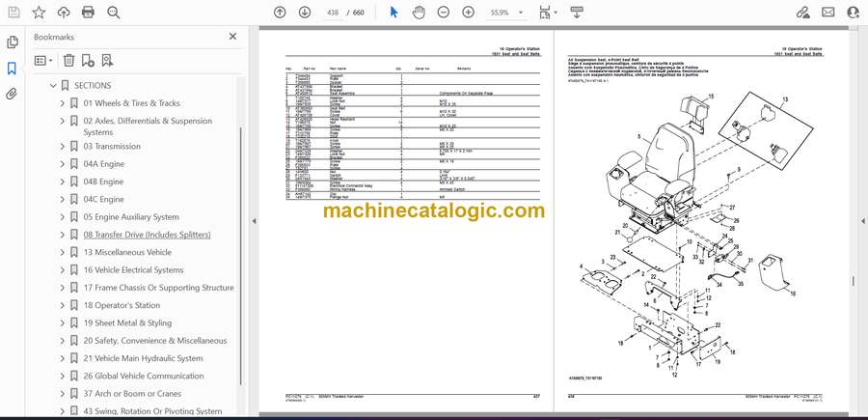Open the zoom level dropdown

tap(521, 13)
